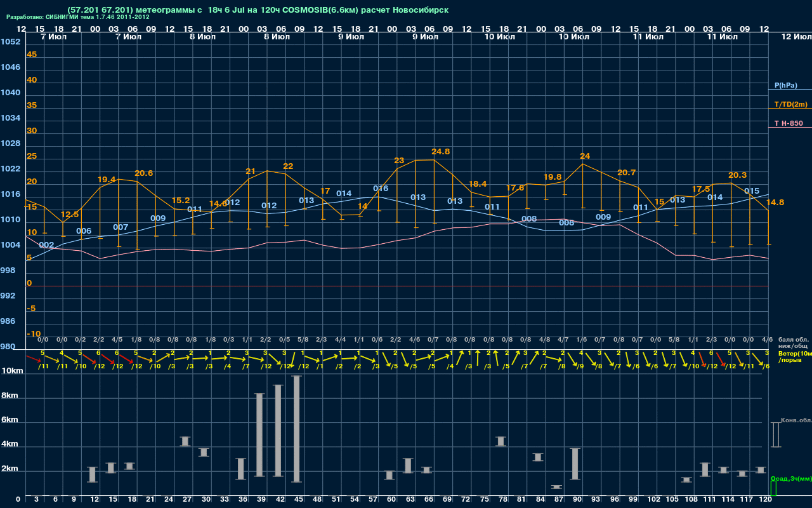Click the Осад,3ч(мм) legend label
812x508 pixels.
(791, 478)
